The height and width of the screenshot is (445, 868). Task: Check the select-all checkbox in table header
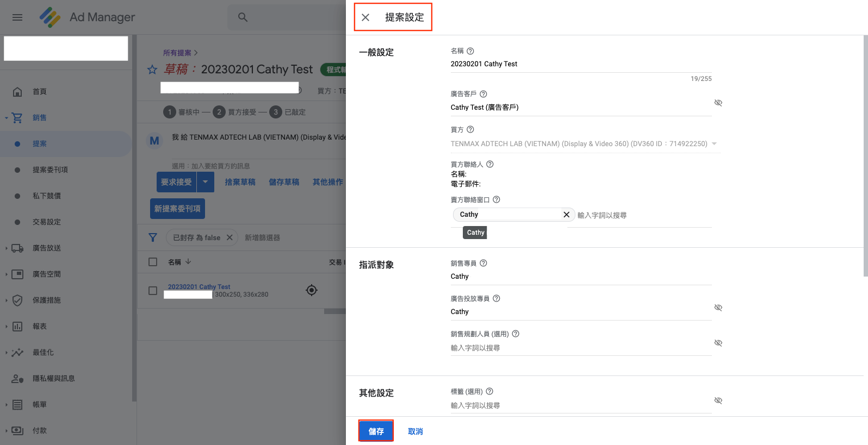[x=153, y=262]
